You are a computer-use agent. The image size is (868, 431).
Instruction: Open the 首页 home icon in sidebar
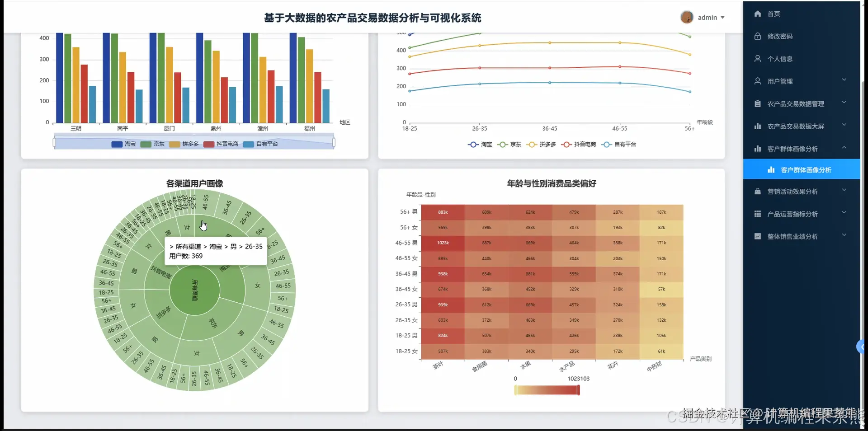click(x=758, y=14)
